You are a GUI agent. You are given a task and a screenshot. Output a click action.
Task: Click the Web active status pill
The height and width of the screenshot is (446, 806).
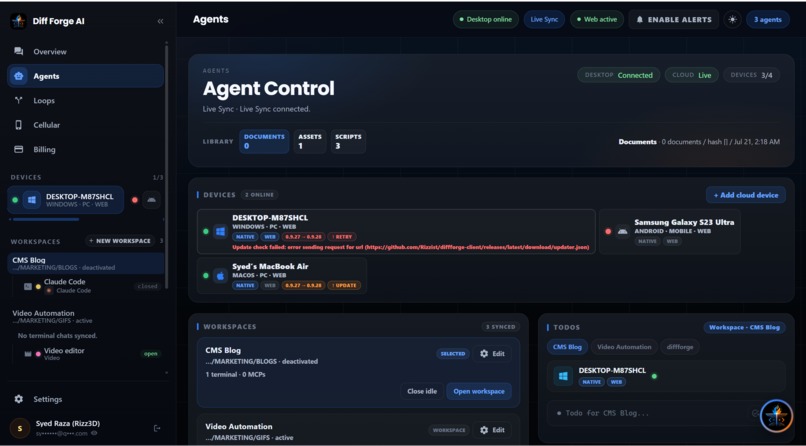pyautogui.click(x=597, y=20)
